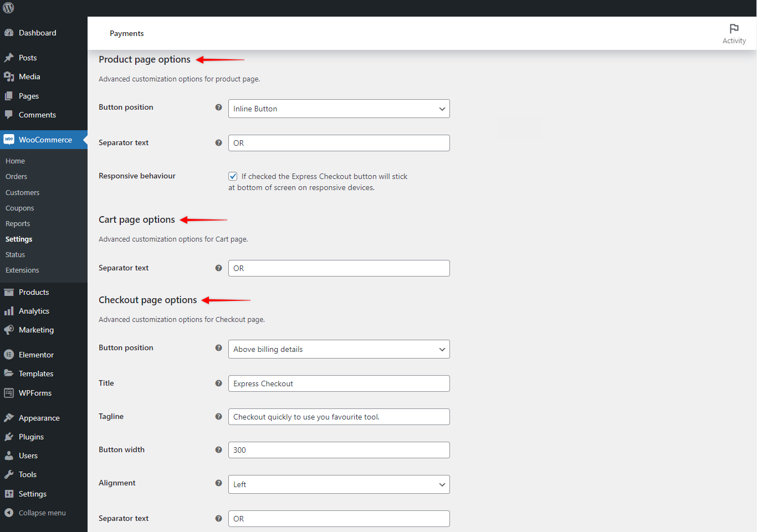Open the Inline Button position dropdown

click(339, 109)
